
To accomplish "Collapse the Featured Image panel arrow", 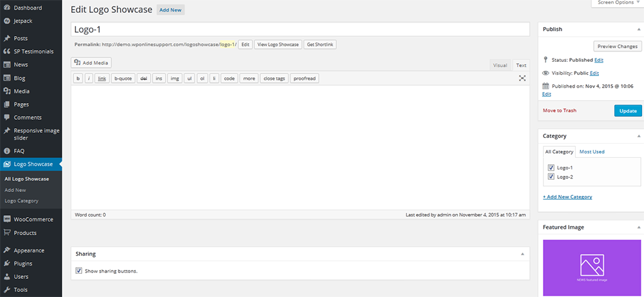I will click(x=638, y=227).
